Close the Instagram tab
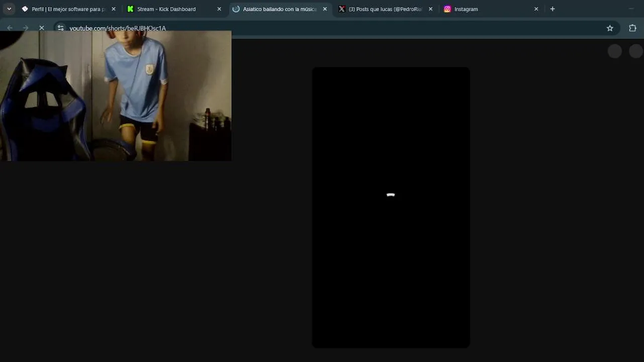The height and width of the screenshot is (362, 644). pos(536,9)
